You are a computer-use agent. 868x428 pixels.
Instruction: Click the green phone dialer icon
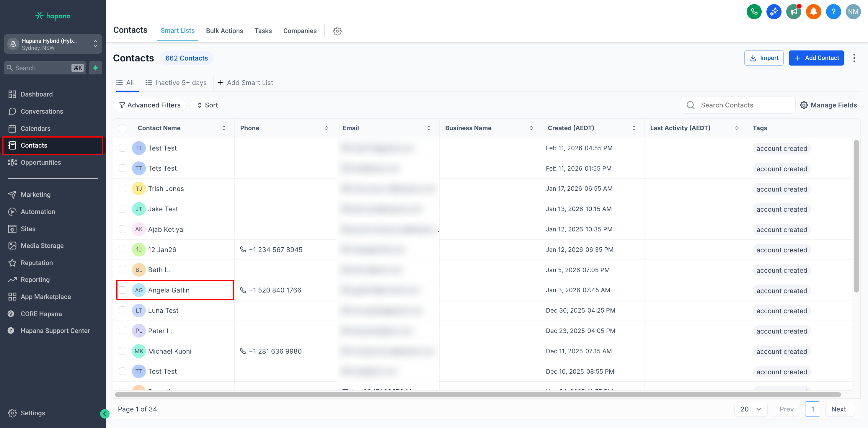[x=754, y=12]
